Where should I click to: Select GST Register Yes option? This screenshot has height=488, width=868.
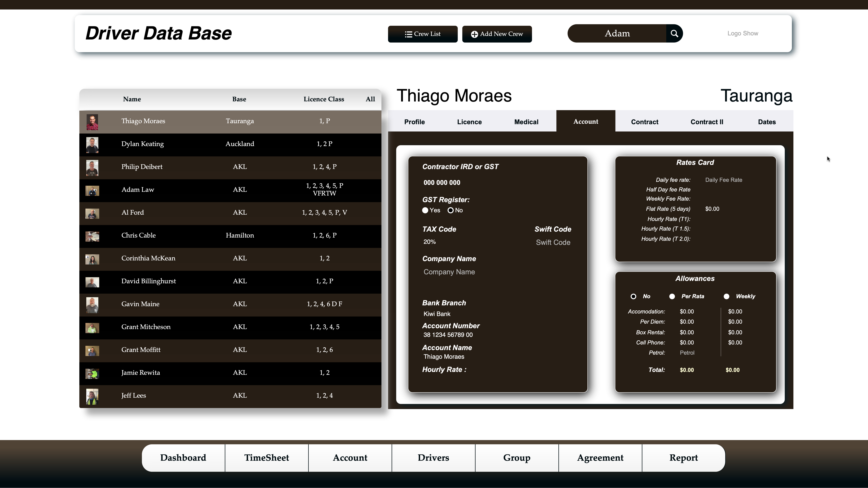click(425, 210)
